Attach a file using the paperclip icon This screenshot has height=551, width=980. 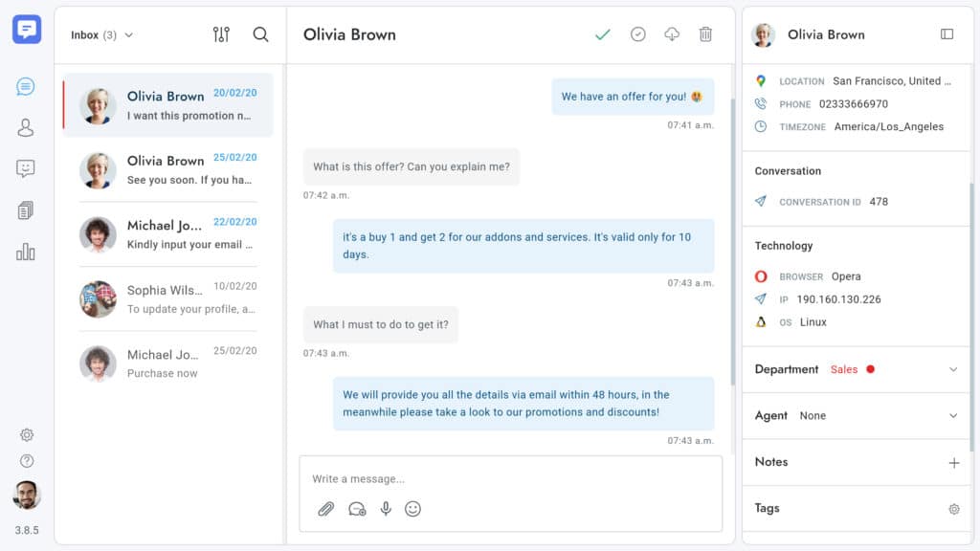tap(325, 509)
